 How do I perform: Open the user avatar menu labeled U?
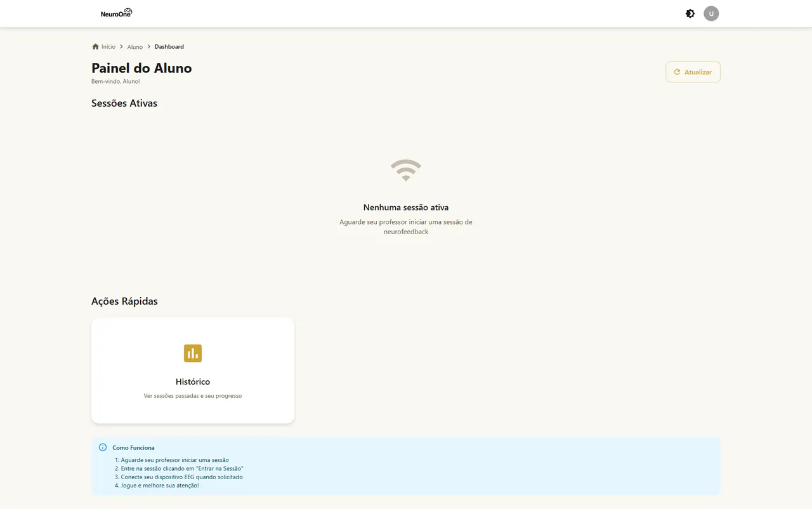[x=711, y=13]
